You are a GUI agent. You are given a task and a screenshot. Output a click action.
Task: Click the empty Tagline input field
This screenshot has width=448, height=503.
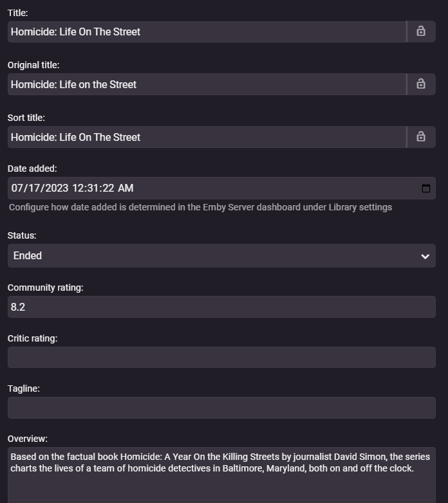[x=221, y=408]
